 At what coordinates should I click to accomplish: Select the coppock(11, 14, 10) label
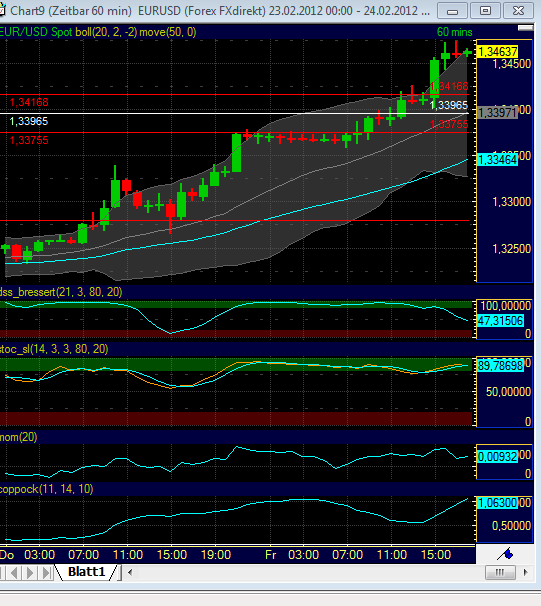(46, 489)
